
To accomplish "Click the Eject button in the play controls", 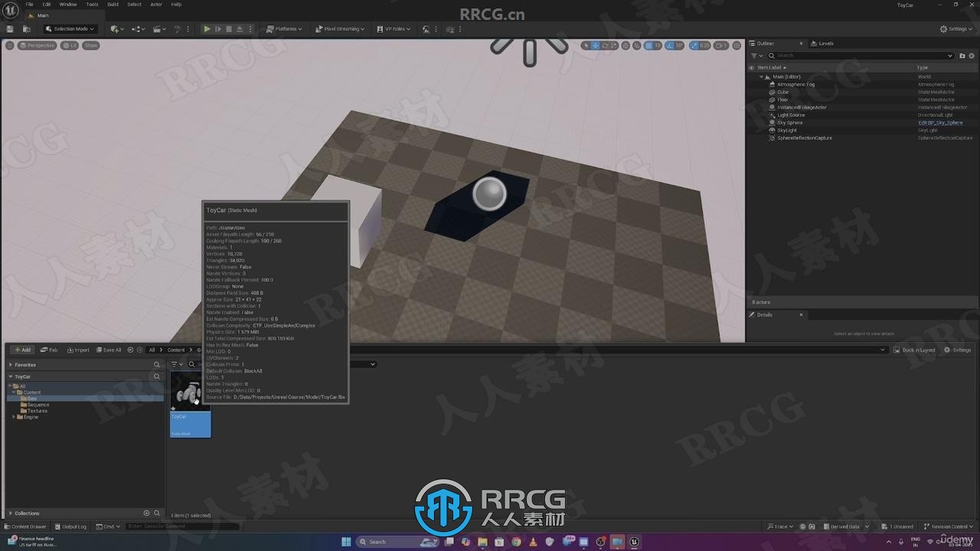I will (x=239, y=29).
